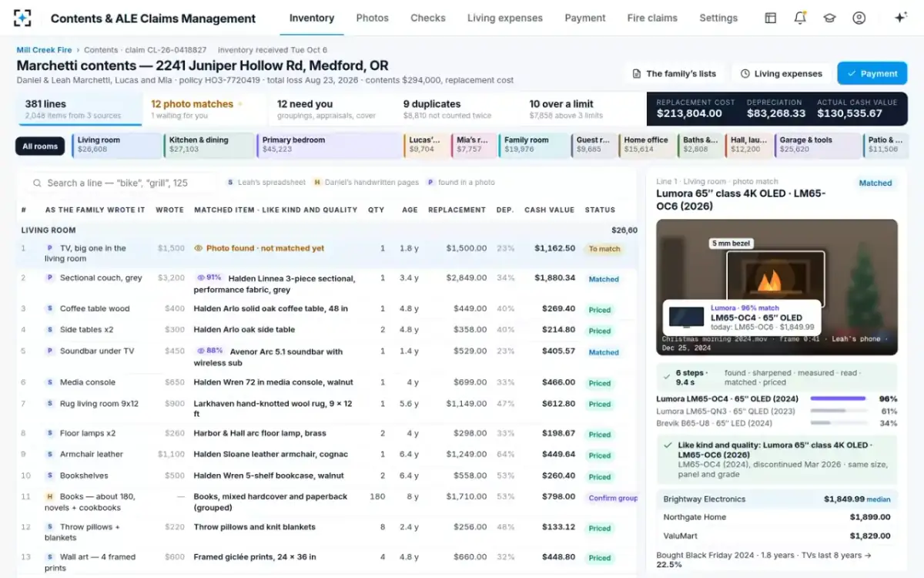Open the user profile icon
The image size is (924, 578).
tap(859, 18)
